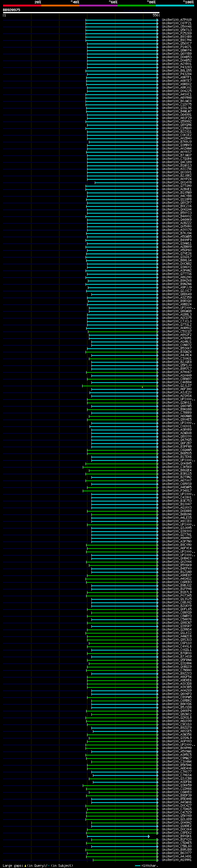Select the label UniRef100_A7H067
The height and width of the screenshot is (868, 197).
click(x=177, y=372)
